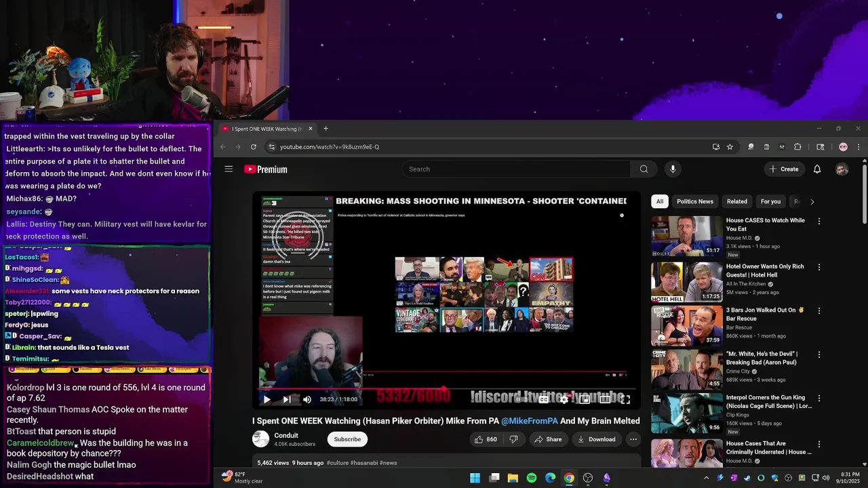Open player settings gear
The width and height of the screenshot is (868, 488).
[564, 400]
